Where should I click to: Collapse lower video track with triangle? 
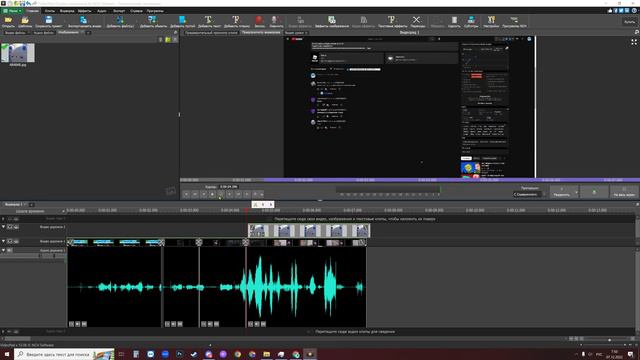[x=4, y=241]
